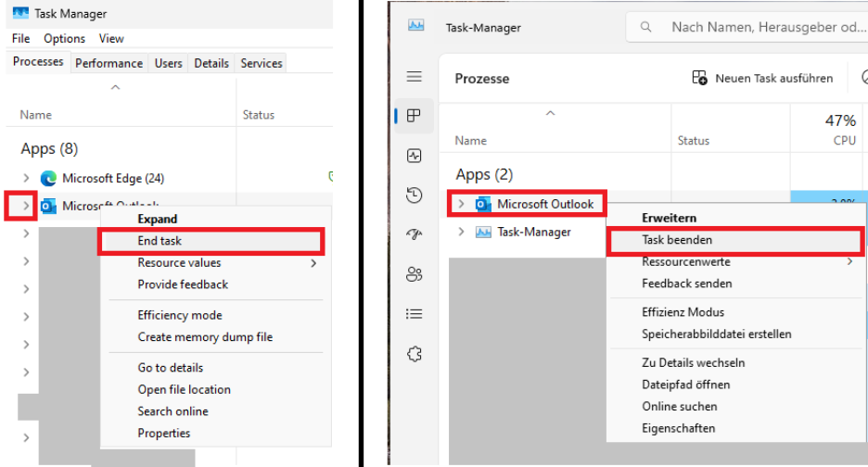
Task: Expand the Microsoft Outlook row in English window
Action: pos(26,206)
